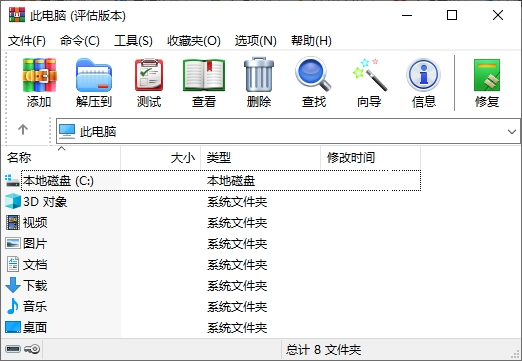The width and height of the screenshot is (522, 361).
Task: Open the 工具(S) menu
Action: pos(133,41)
